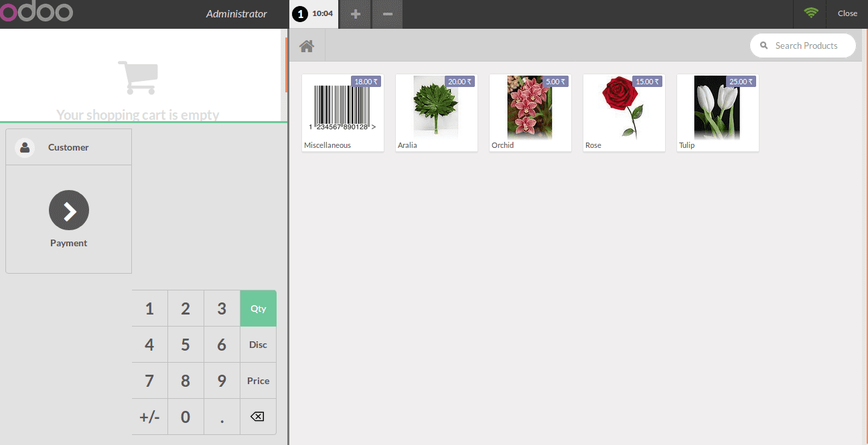Viewport: 868px width, 445px height.
Task: Click the order panel orange scrollbar
Action: 286,65
